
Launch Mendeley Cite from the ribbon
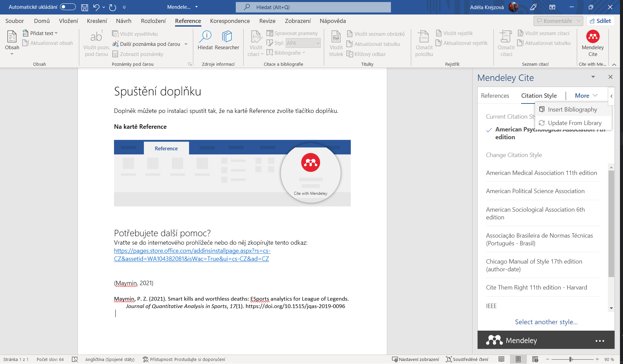coord(593,44)
